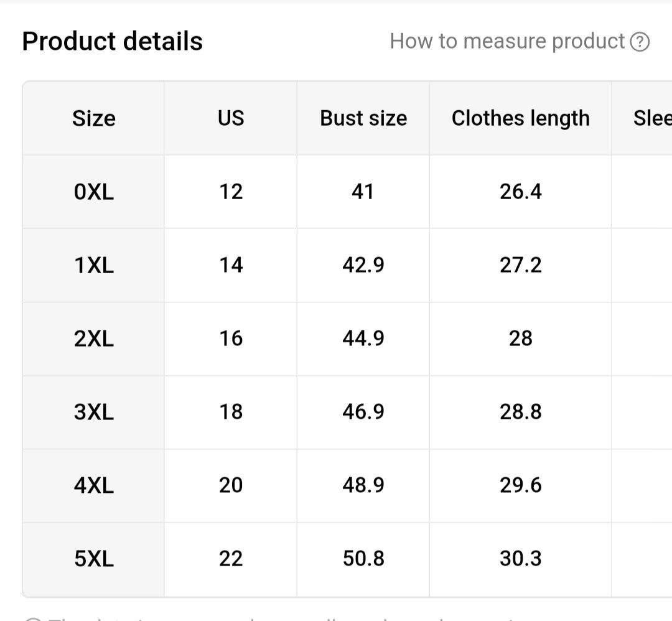This screenshot has height=621, width=672.
Task: Click bust size 42.9 for 1XL
Action: 363,265
